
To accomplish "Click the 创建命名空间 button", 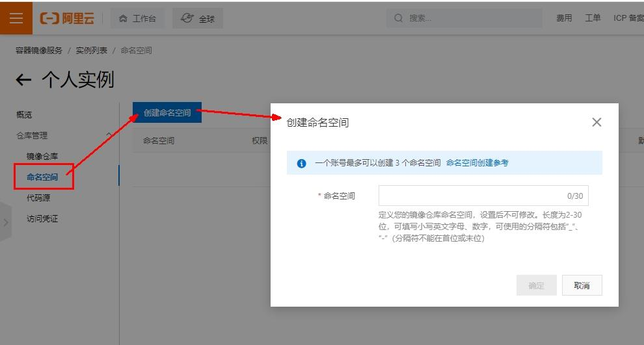I will 167,112.
